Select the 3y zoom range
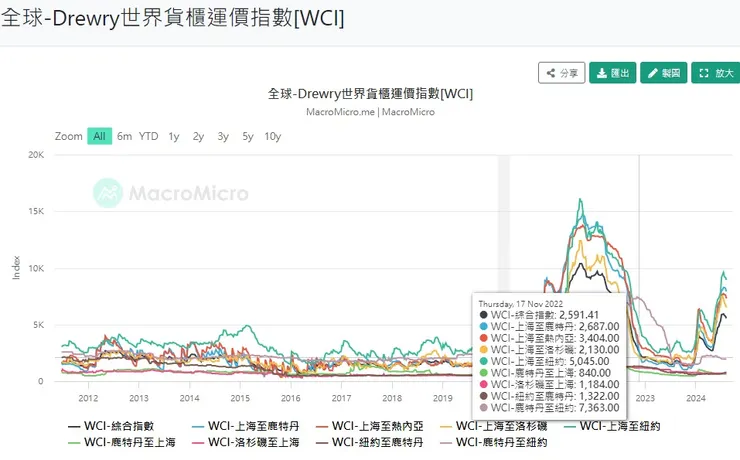The image size is (740, 460). click(x=223, y=136)
